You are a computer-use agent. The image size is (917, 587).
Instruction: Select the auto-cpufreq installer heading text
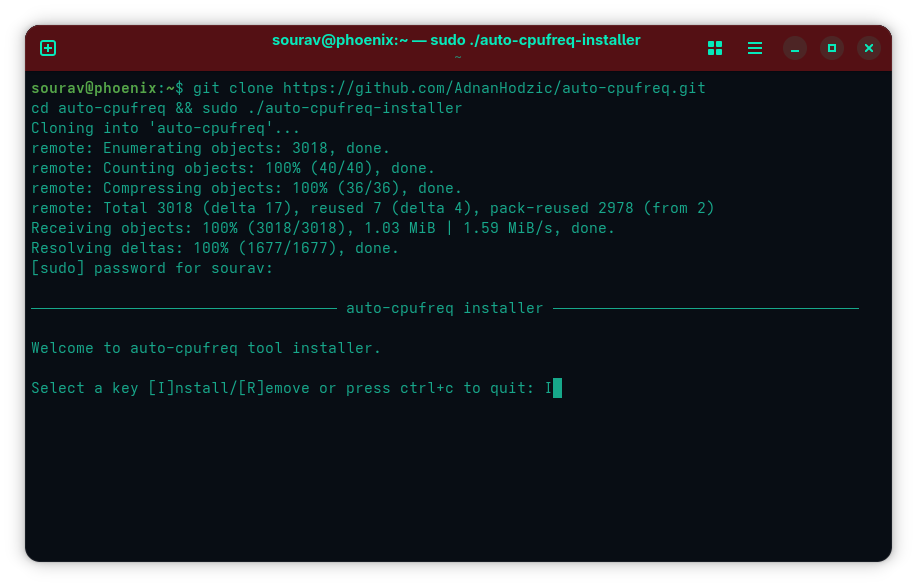pyautogui.click(x=444, y=308)
